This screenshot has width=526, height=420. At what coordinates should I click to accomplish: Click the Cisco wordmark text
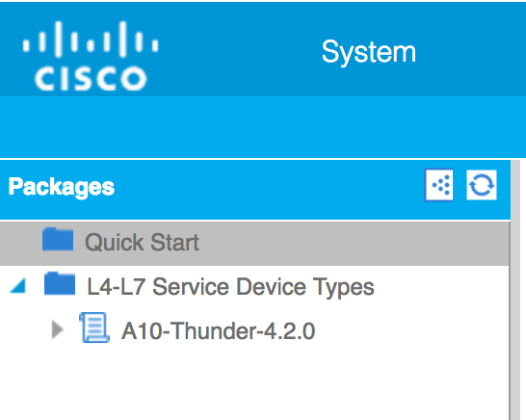(x=91, y=78)
